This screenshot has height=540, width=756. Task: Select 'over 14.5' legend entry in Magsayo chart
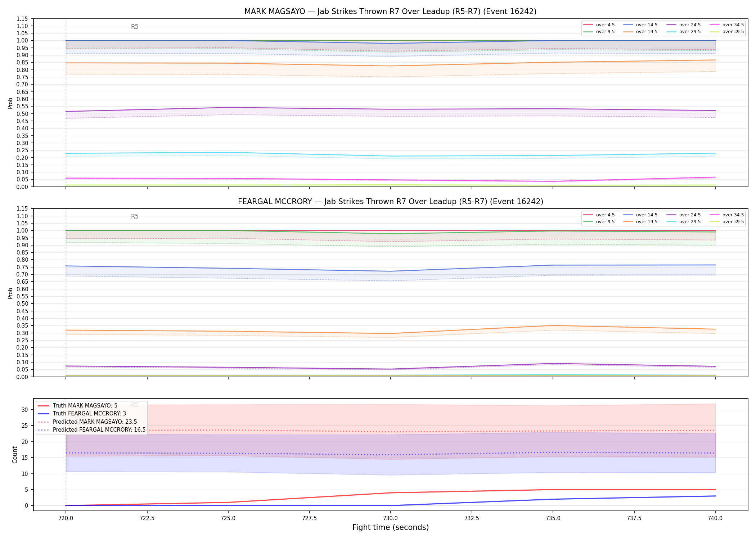[640, 25]
